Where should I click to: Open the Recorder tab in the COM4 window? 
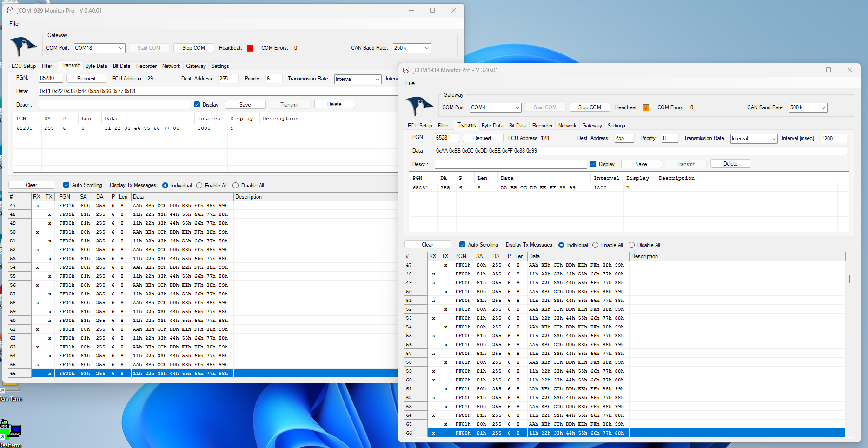point(542,126)
